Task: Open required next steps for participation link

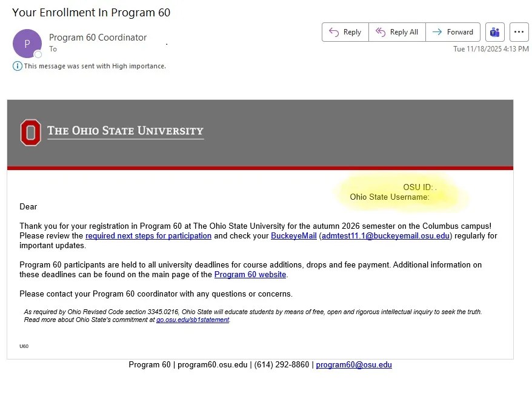Action: (x=148, y=236)
